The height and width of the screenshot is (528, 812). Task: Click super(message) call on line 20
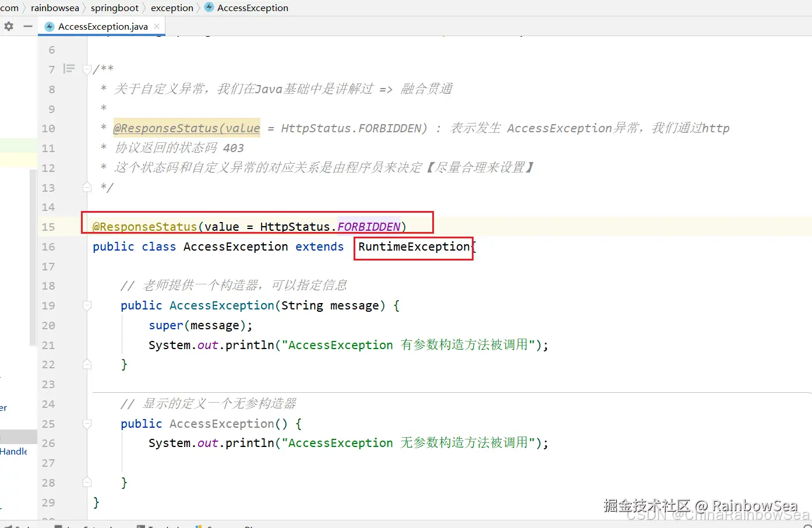coord(200,325)
